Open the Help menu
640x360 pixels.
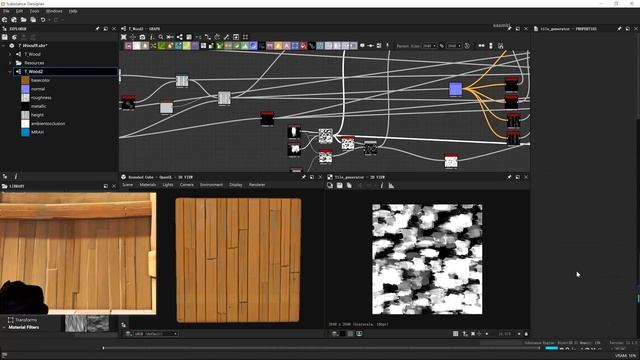[x=73, y=11]
